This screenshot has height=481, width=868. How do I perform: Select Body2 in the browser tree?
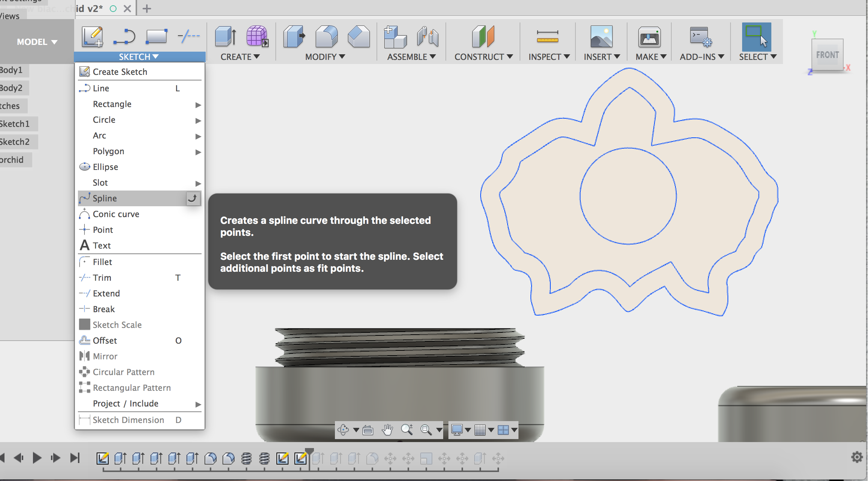(11, 88)
